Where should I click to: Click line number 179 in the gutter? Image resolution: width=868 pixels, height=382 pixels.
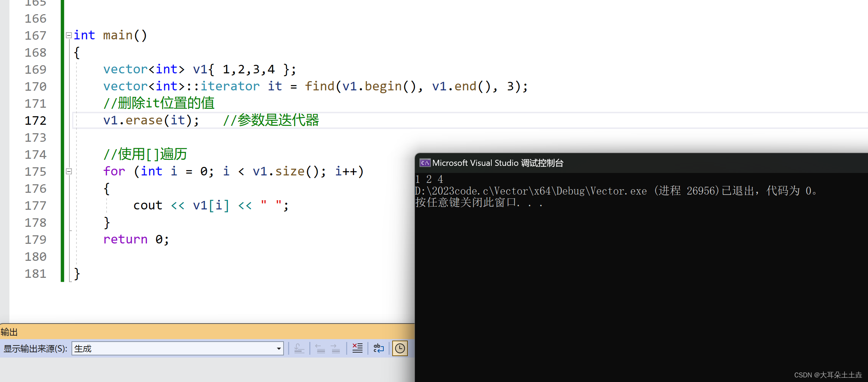click(x=35, y=240)
